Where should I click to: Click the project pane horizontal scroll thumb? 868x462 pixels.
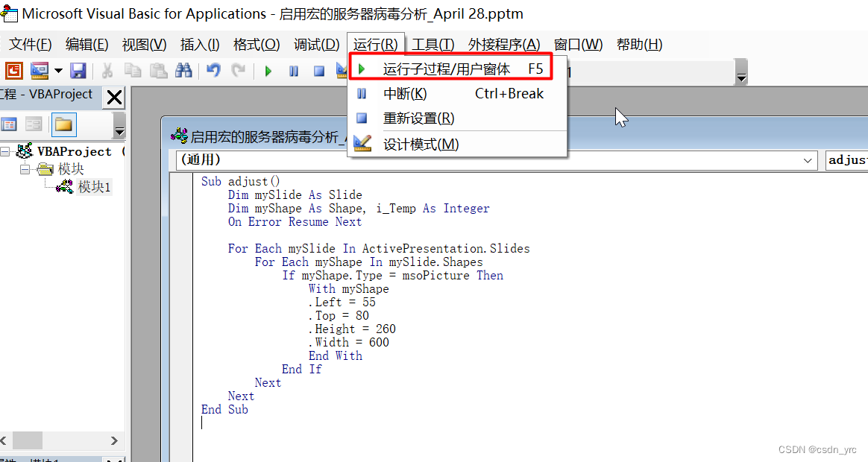(28, 440)
